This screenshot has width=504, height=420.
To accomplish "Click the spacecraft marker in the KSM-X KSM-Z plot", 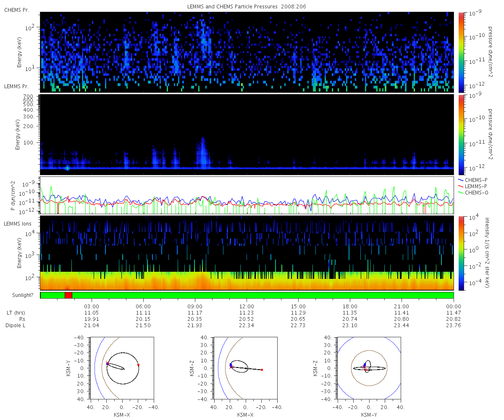I will click(x=231, y=365).
